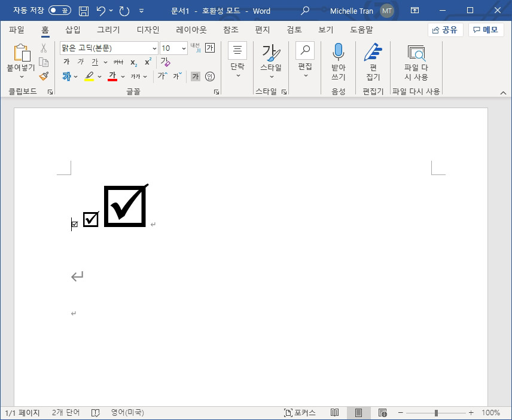This screenshot has width=512, height=420.
Task: Switch to 포커스 focus mode
Action: 300,413
